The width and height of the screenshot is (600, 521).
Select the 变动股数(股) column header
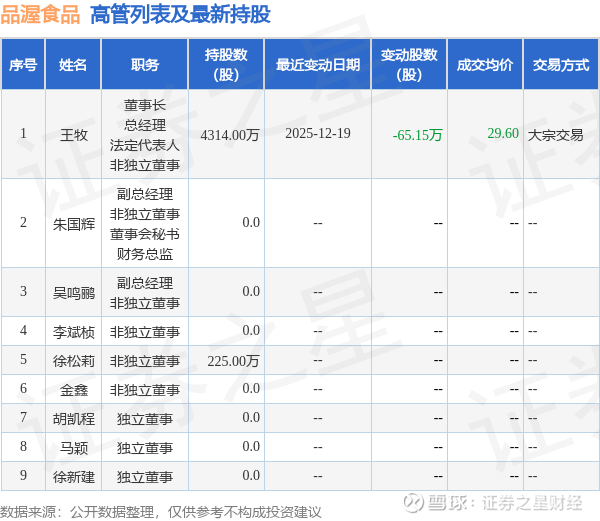pyautogui.click(x=409, y=65)
